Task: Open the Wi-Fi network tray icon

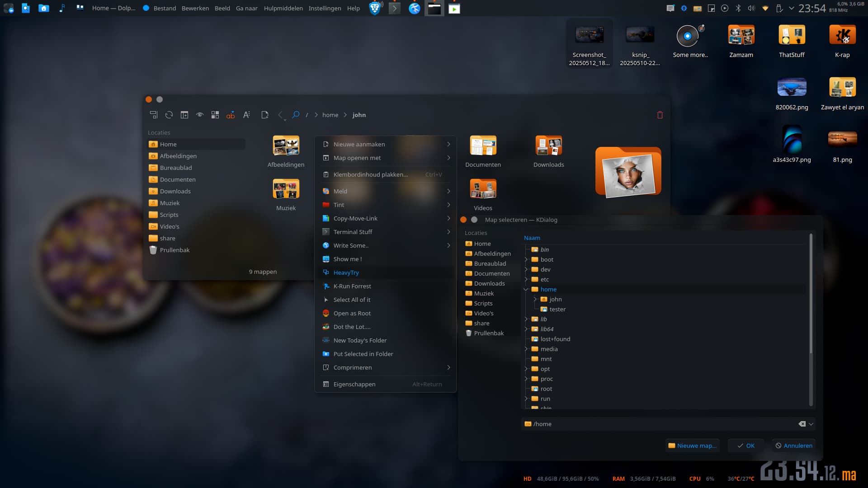Action: [x=765, y=8]
